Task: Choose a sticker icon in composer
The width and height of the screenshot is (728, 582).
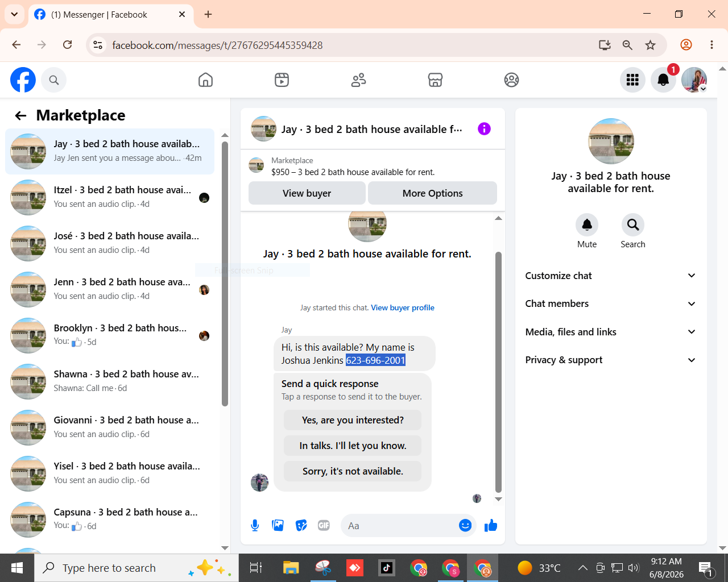Action: coord(301,526)
